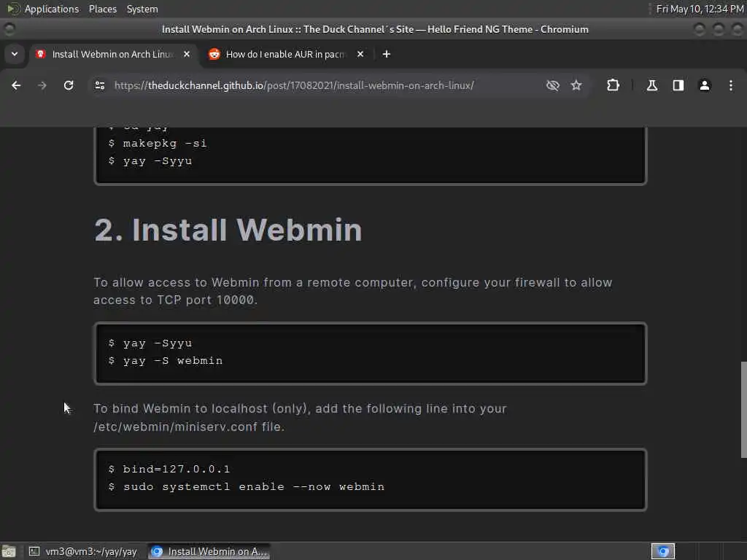
Task: Click the window menu icon on title bar
Action: [x=9, y=29]
